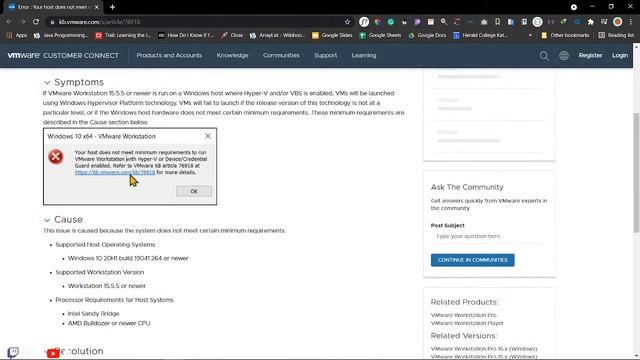Open the Chrome profile avatar
The width and height of the screenshot is (640, 360).
point(618,22)
